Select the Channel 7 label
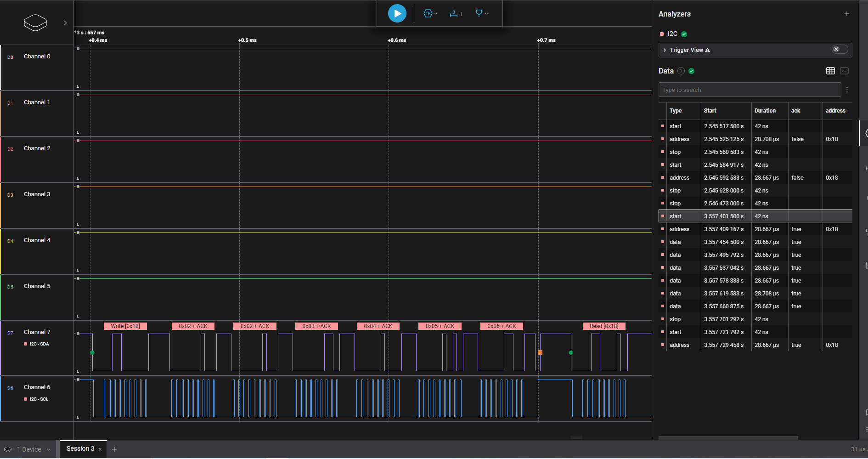868x459 pixels. coord(37,332)
